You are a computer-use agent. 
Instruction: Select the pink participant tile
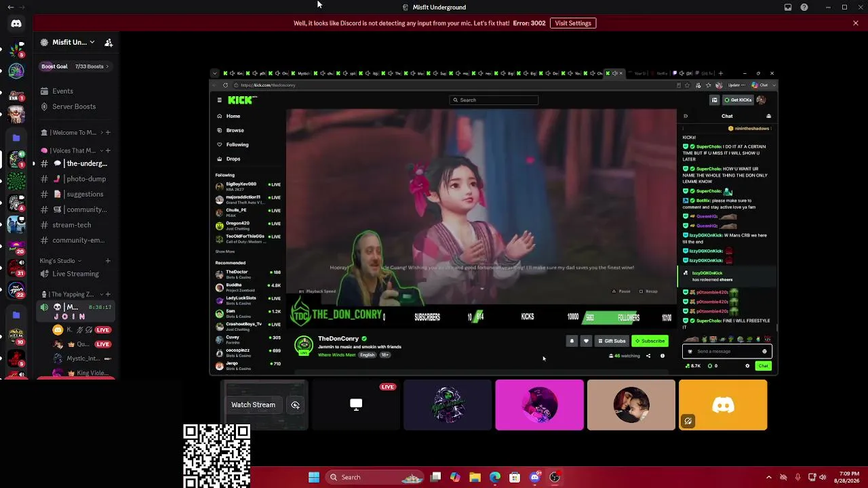[540, 405]
